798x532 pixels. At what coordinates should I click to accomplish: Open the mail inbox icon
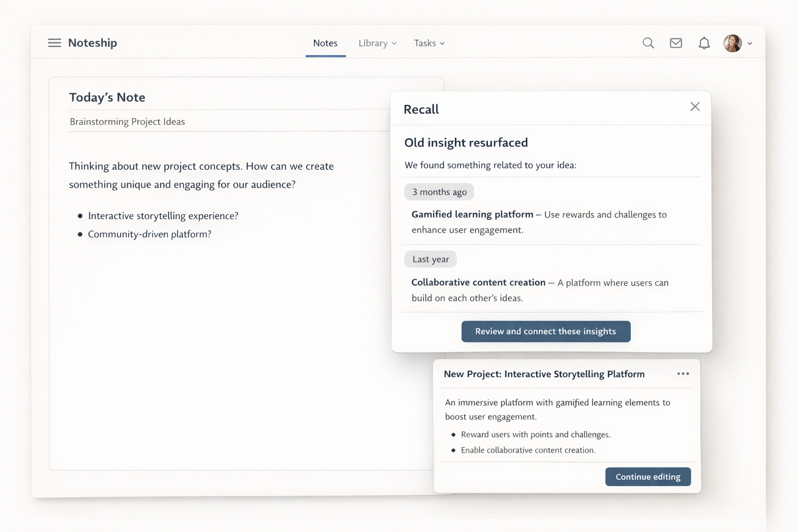675,43
